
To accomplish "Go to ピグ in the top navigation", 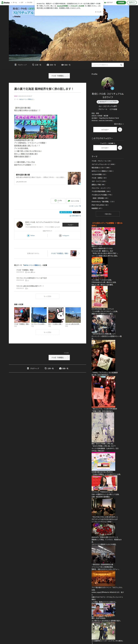I will click(x=22, y=2).
